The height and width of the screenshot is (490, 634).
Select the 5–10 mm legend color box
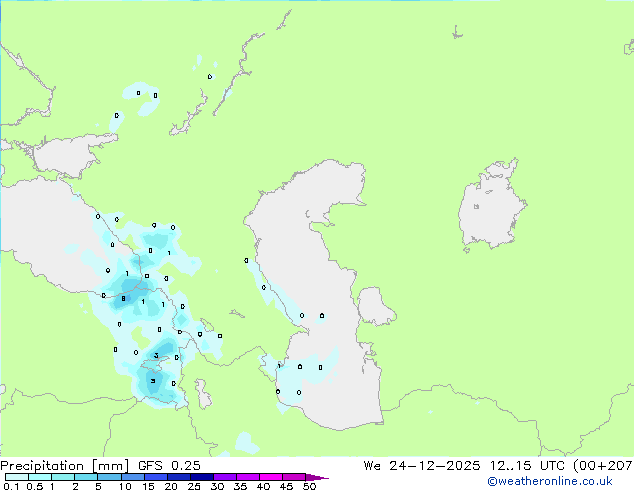pos(109,477)
